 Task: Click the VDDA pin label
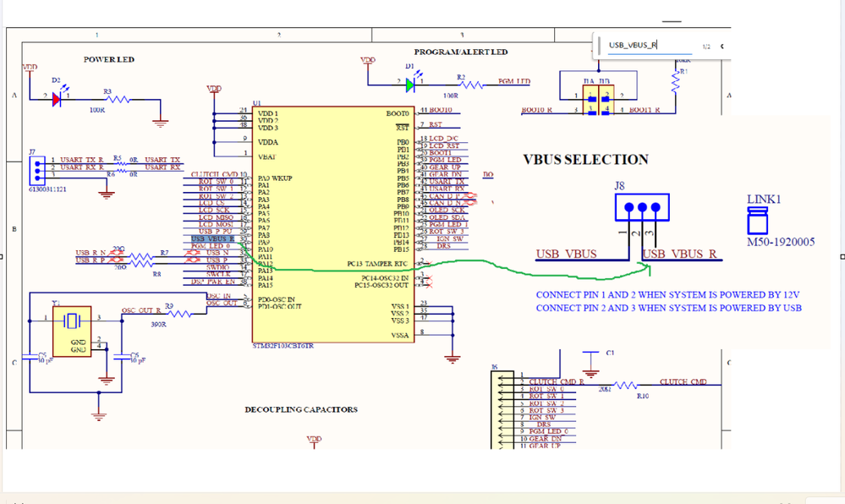click(x=268, y=142)
